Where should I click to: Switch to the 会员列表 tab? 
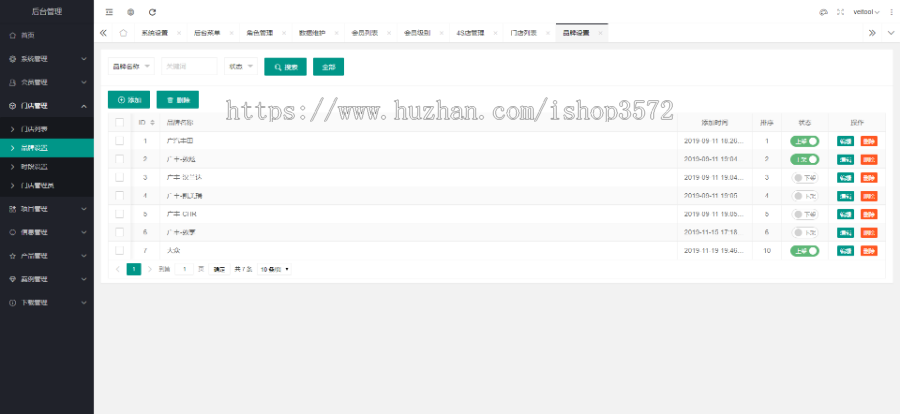click(x=364, y=33)
